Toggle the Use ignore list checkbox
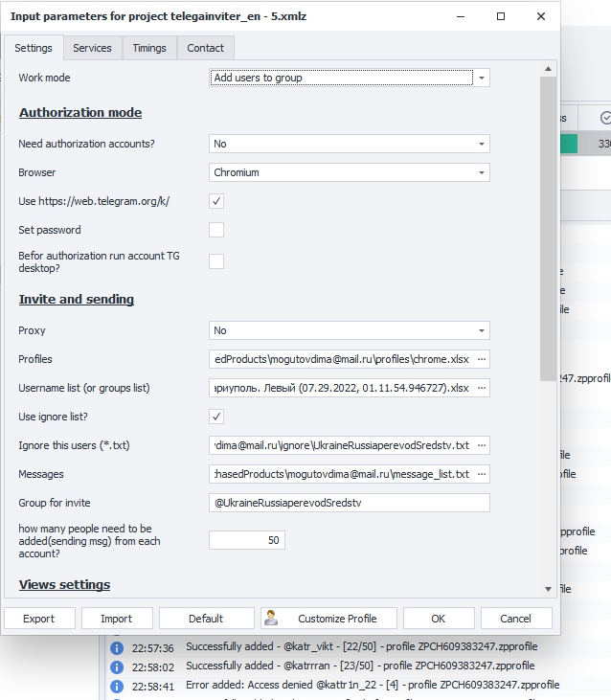This screenshot has height=700, width=611. click(x=216, y=417)
